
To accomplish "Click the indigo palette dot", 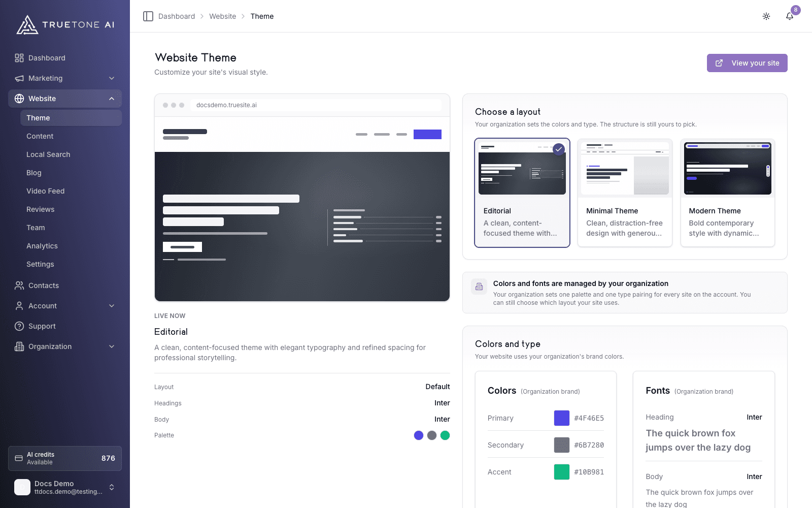I will tap(419, 435).
